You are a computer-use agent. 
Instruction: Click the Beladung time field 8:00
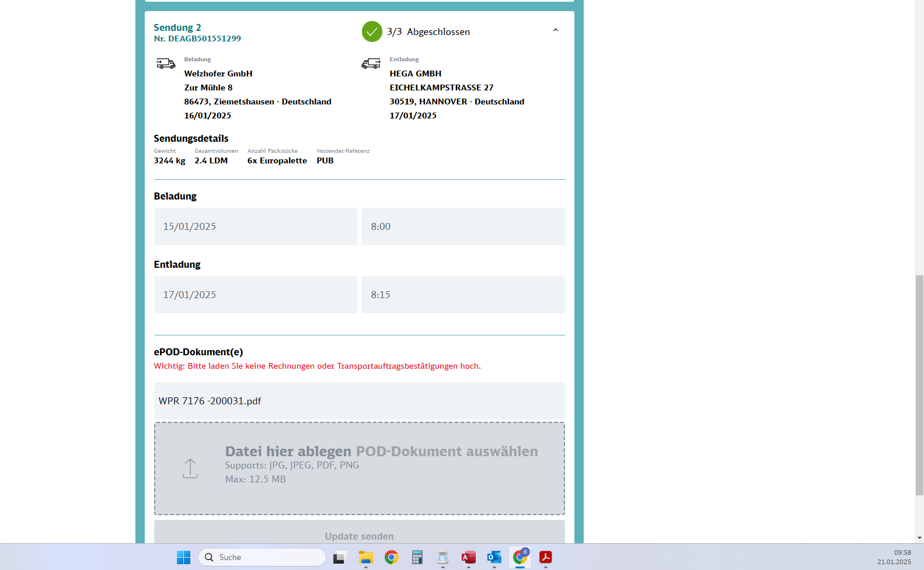pyautogui.click(x=463, y=226)
